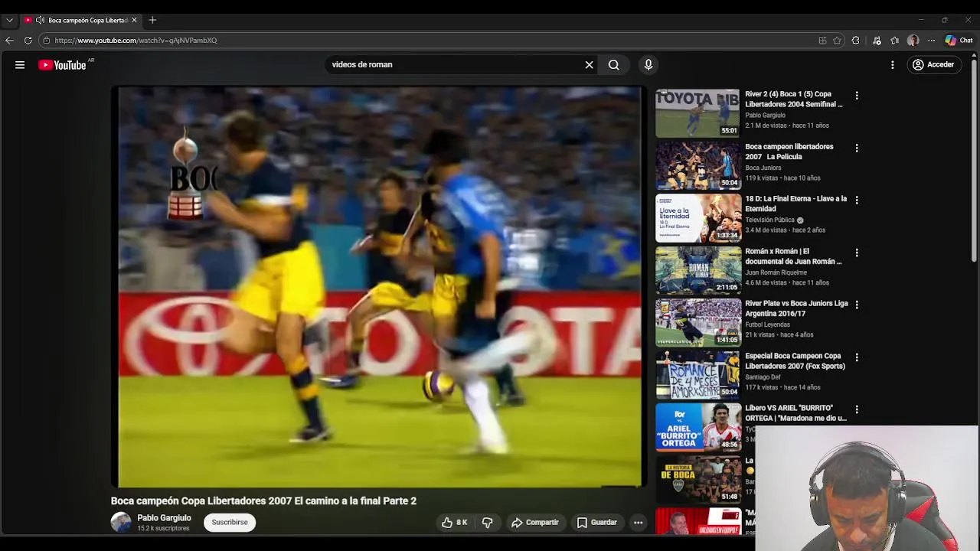
Task: Open options menu for La Final Eterna video
Action: (857, 200)
